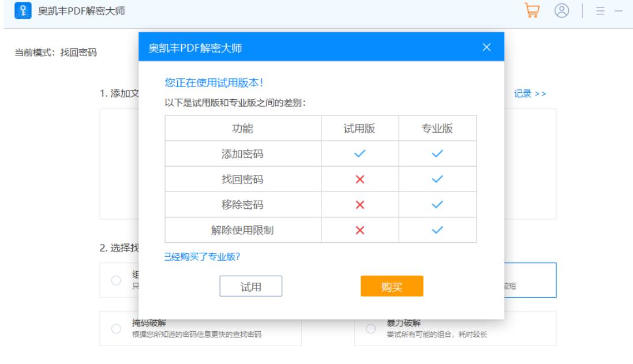Click the orange 购买 button

[392, 286]
